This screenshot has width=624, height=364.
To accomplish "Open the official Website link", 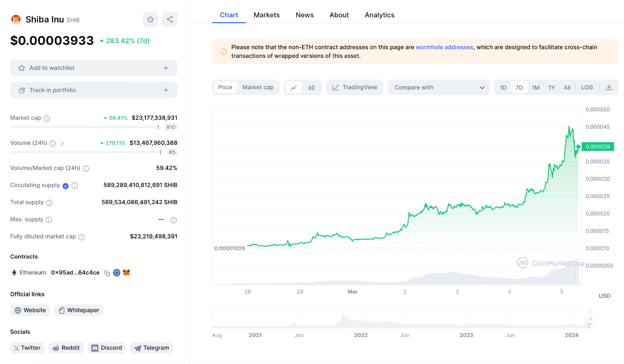I will tap(30, 310).
